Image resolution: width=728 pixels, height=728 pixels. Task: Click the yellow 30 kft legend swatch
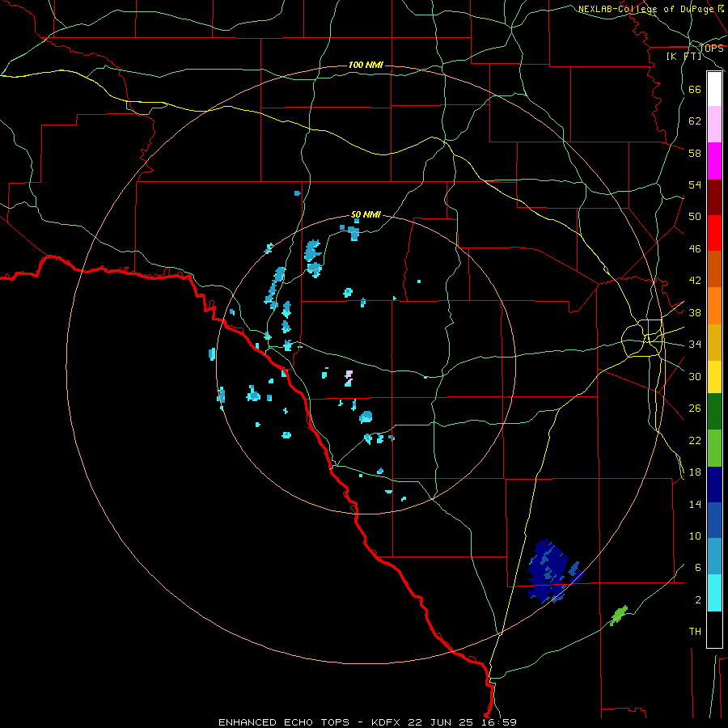pos(714,377)
